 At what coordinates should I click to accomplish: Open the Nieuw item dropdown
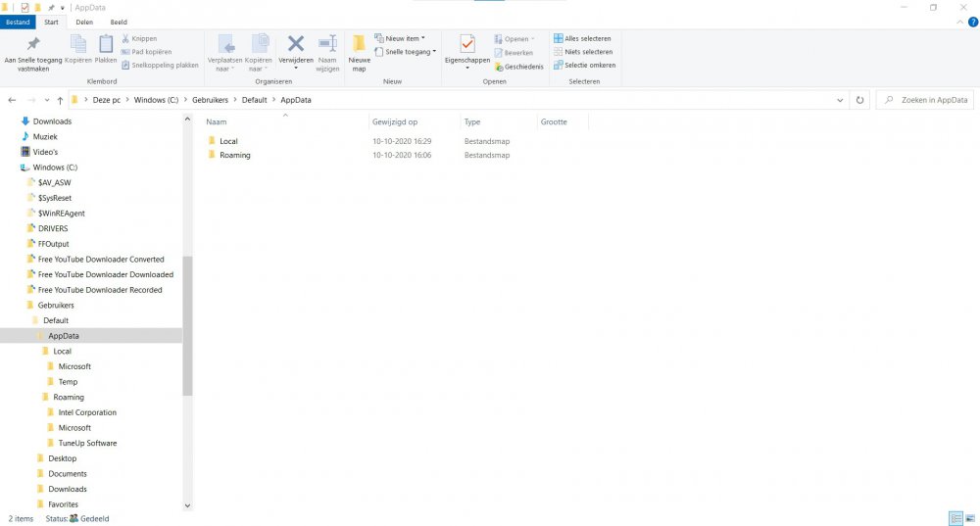(404, 38)
